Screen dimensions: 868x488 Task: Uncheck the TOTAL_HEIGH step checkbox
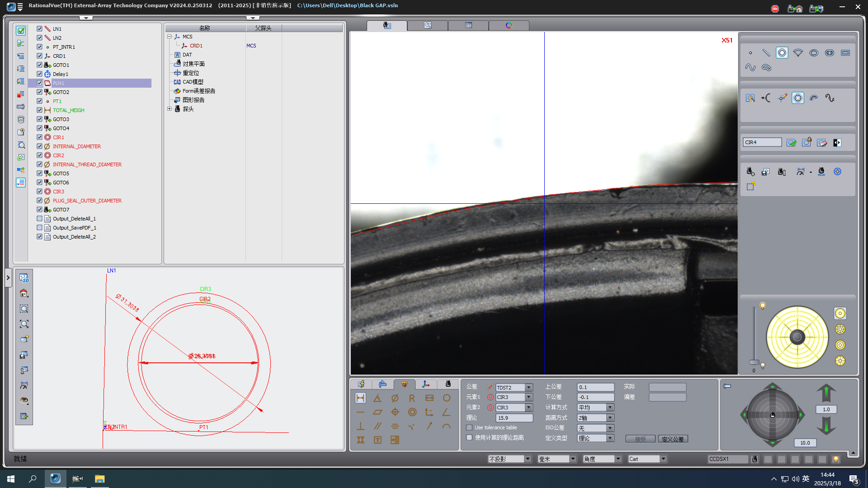39,110
